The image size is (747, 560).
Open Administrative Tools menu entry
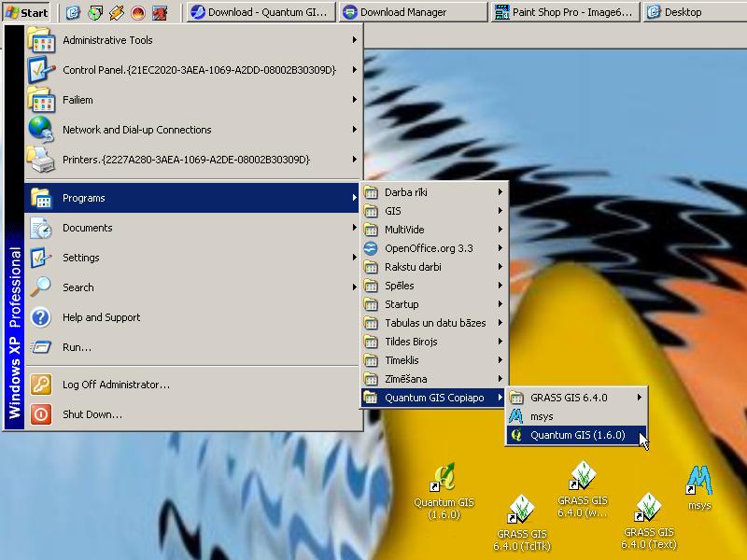click(193, 40)
